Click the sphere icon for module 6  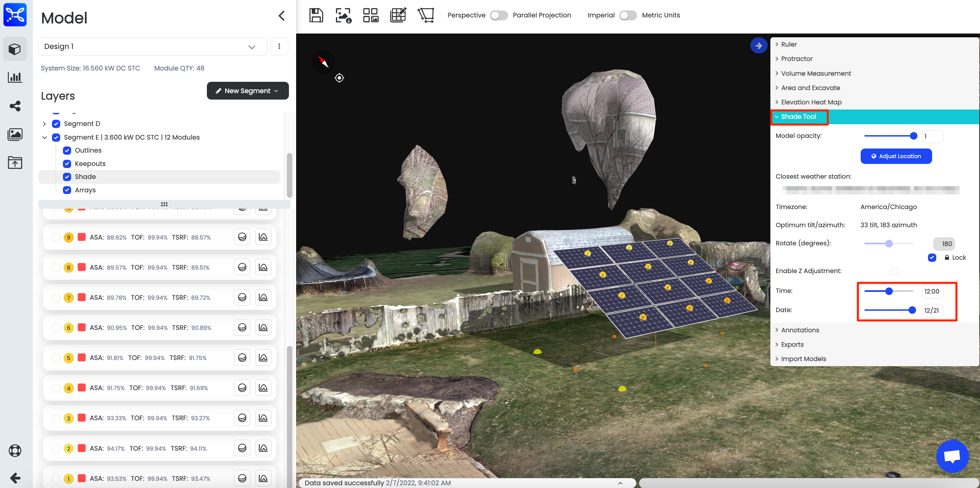(x=242, y=328)
